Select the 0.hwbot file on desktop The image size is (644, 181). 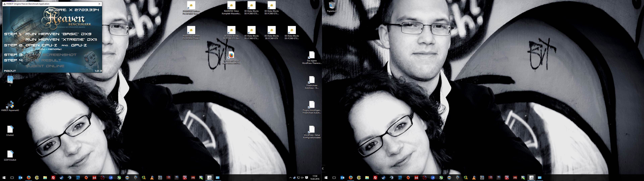(10, 131)
